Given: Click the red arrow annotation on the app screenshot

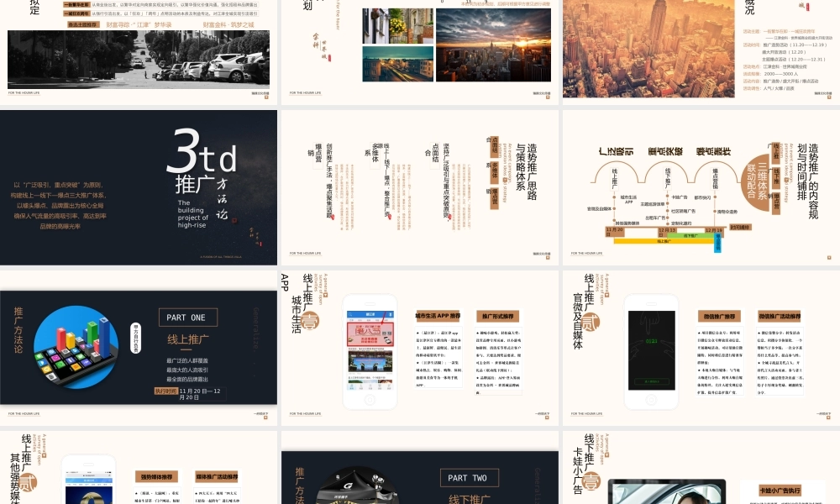Looking at the screenshot, I should pyautogui.click(x=384, y=318).
